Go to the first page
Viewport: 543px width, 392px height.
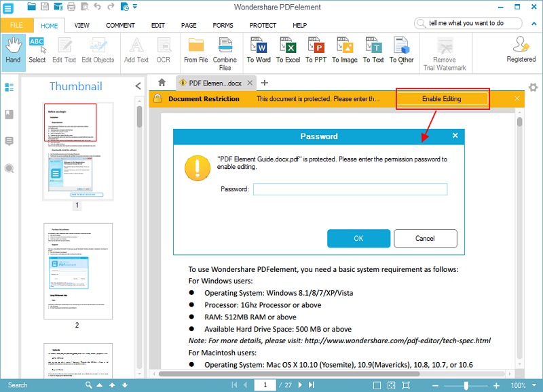point(234,385)
